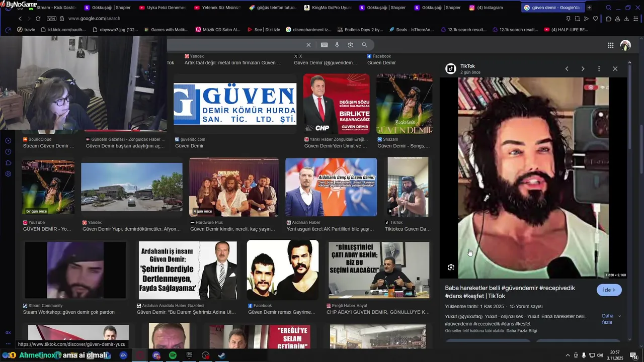
Task: Click the Google search text field
Action: pos(234,45)
